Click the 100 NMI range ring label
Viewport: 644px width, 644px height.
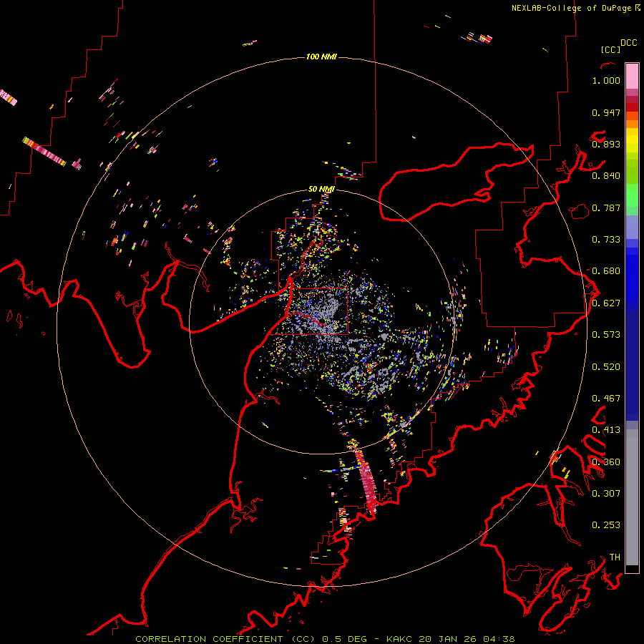coord(321,57)
